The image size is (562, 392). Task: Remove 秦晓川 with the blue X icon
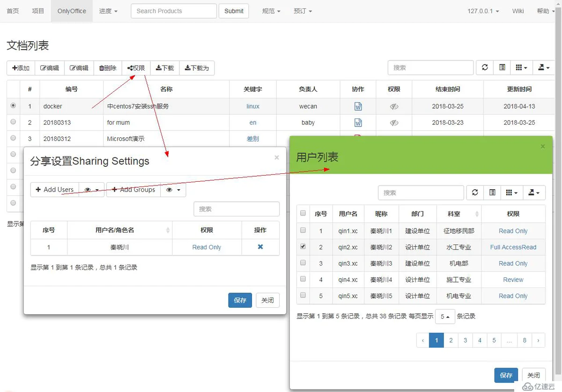(260, 247)
